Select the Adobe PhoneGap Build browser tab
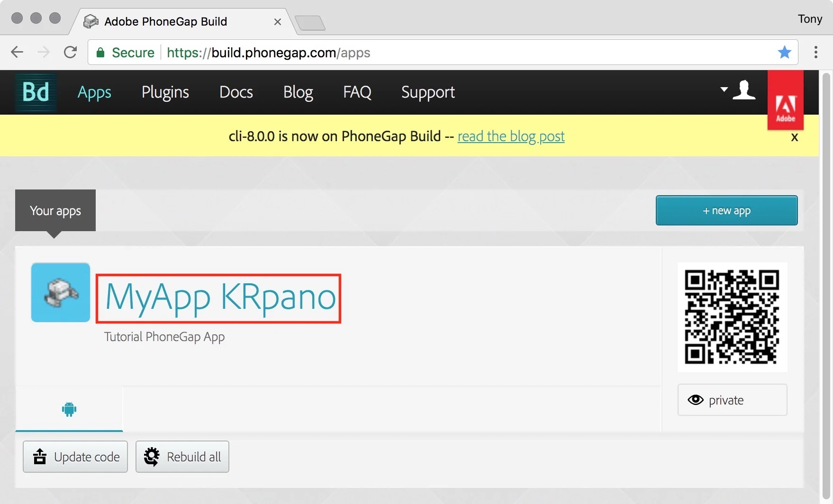The height and width of the screenshot is (504, 833). (183, 21)
